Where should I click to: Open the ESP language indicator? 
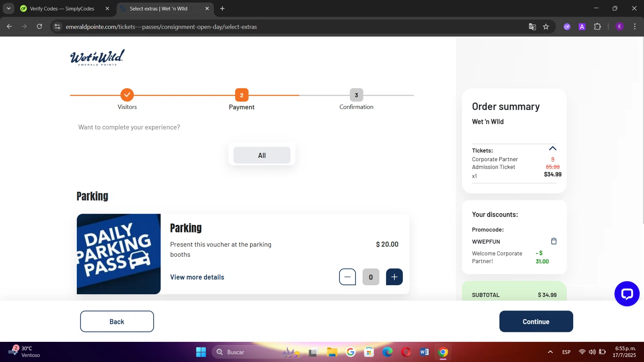pyautogui.click(x=566, y=352)
